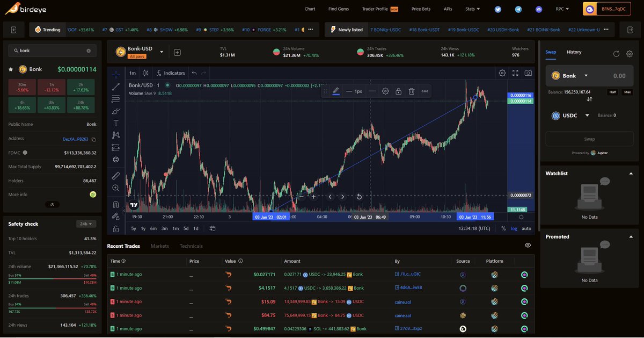Flip swap direction arrows
644x338 pixels.
click(x=589, y=99)
